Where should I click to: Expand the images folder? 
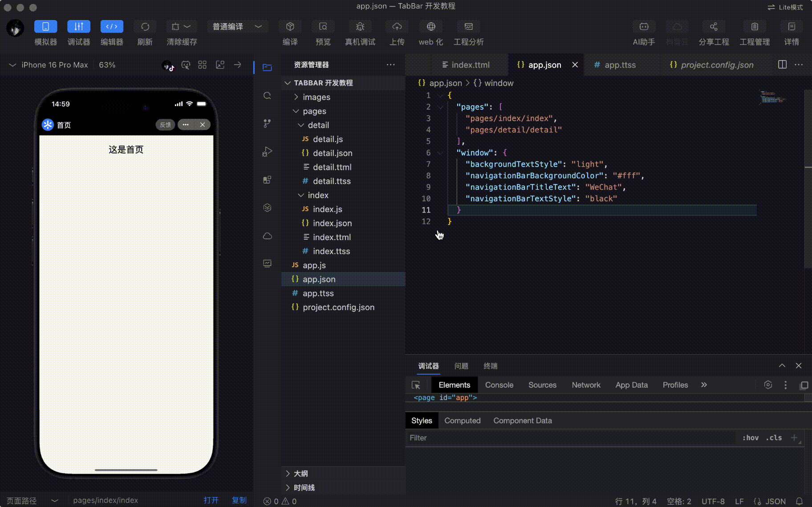coord(343,97)
